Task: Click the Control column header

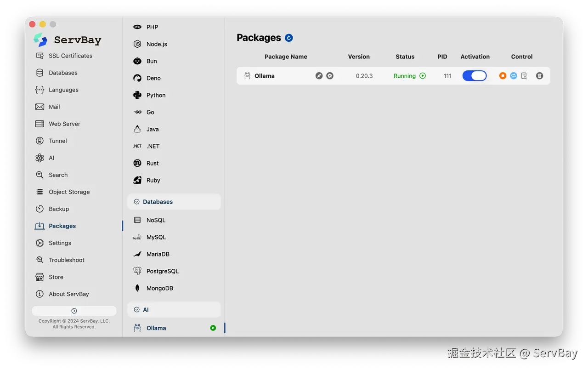Action: coord(522,57)
